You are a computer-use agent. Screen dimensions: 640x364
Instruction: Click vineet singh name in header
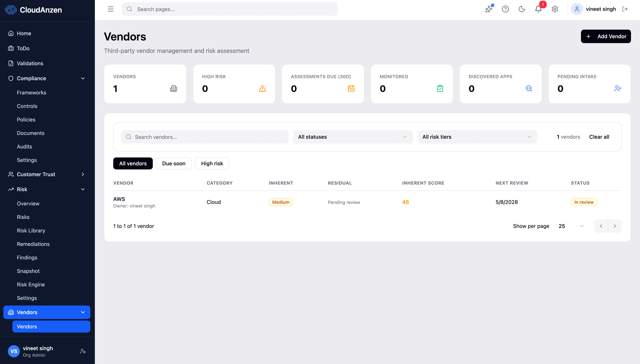[x=601, y=9]
